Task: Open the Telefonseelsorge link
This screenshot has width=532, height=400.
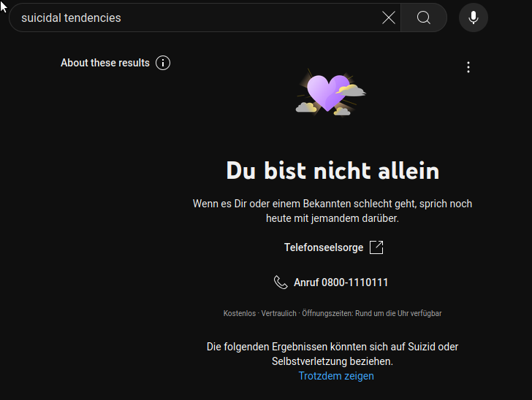Action: click(324, 247)
